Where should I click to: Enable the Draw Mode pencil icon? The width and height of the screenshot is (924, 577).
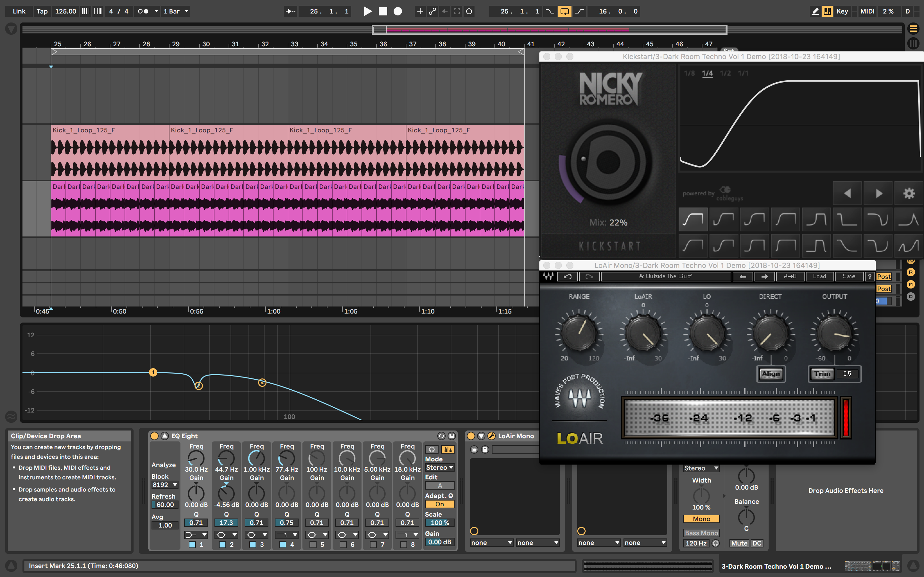(815, 11)
